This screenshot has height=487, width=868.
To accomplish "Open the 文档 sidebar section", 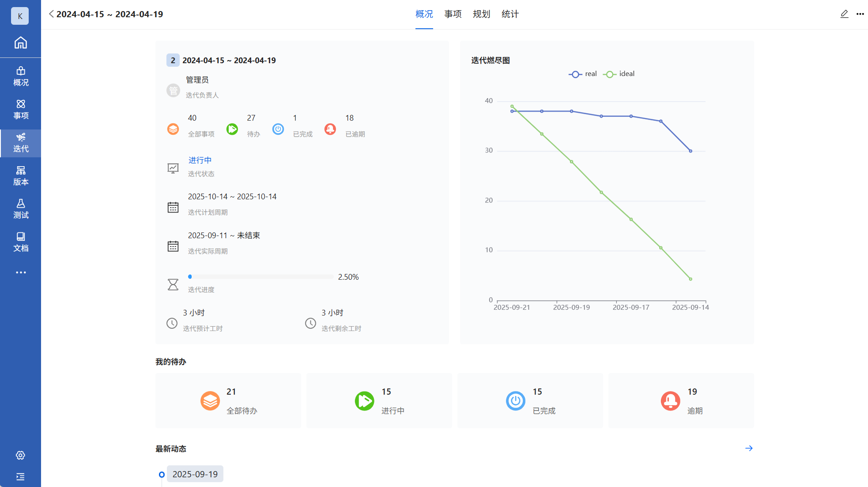I will 20,242.
